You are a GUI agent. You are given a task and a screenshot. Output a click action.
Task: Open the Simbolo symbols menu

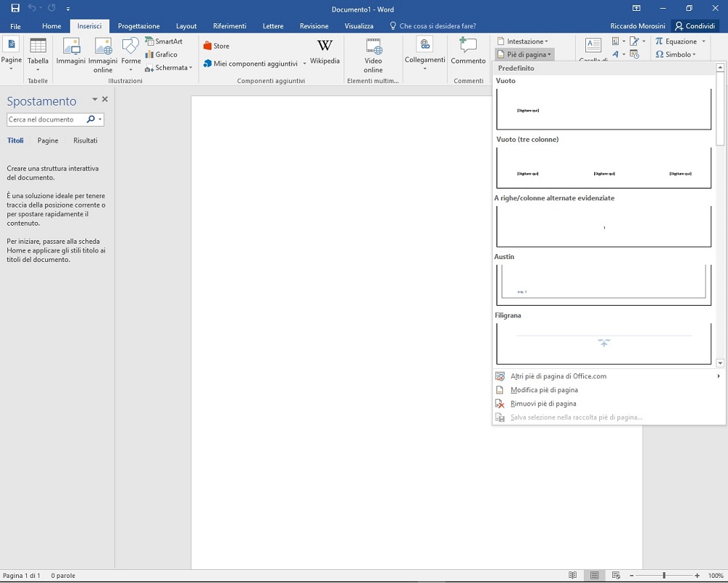pyautogui.click(x=676, y=55)
